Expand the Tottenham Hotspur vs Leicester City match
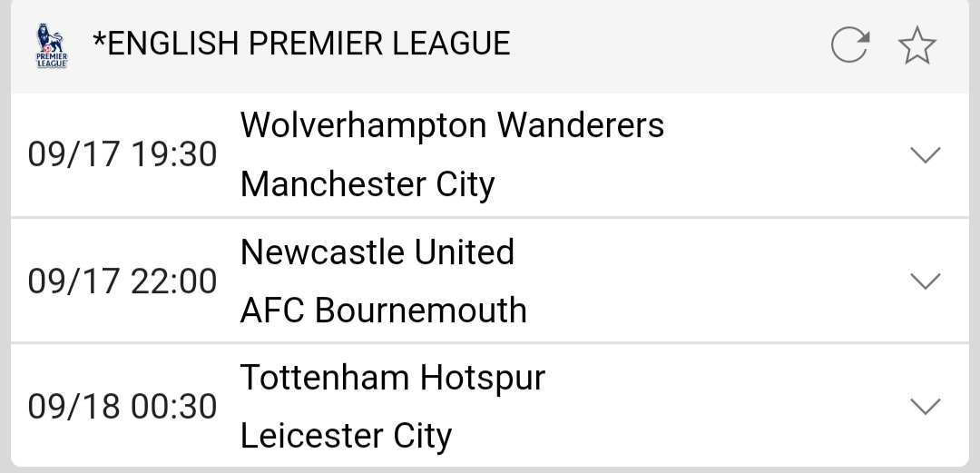This screenshot has height=473, width=980. click(x=925, y=406)
